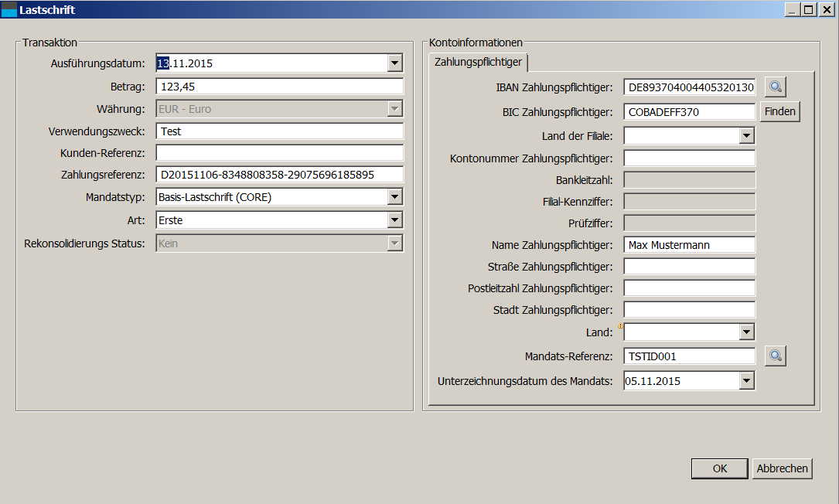Click the Ausführungsdatum date text 13.11.2015
The height and width of the screenshot is (504, 839).
tap(185, 63)
